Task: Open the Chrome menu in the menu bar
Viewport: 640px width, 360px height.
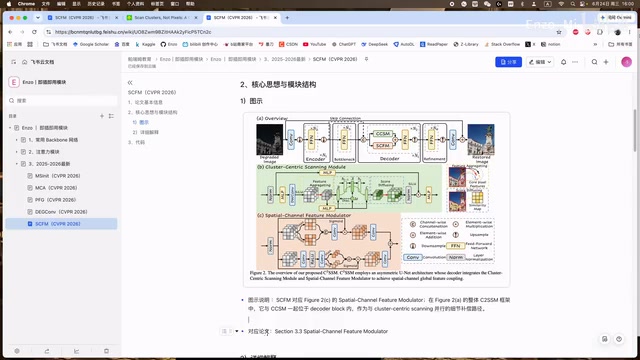Action: pyautogui.click(x=26, y=4)
